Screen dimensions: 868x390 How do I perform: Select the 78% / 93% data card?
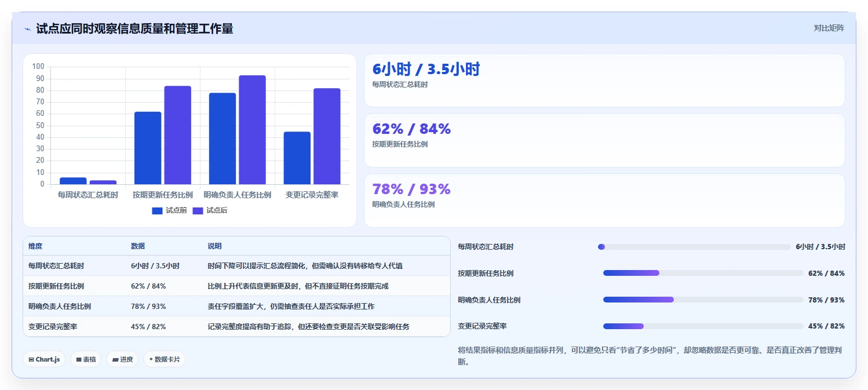604,201
